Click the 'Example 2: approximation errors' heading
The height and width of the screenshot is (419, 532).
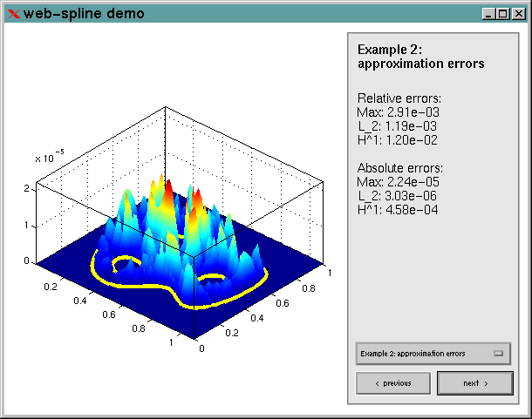coord(420,57)
